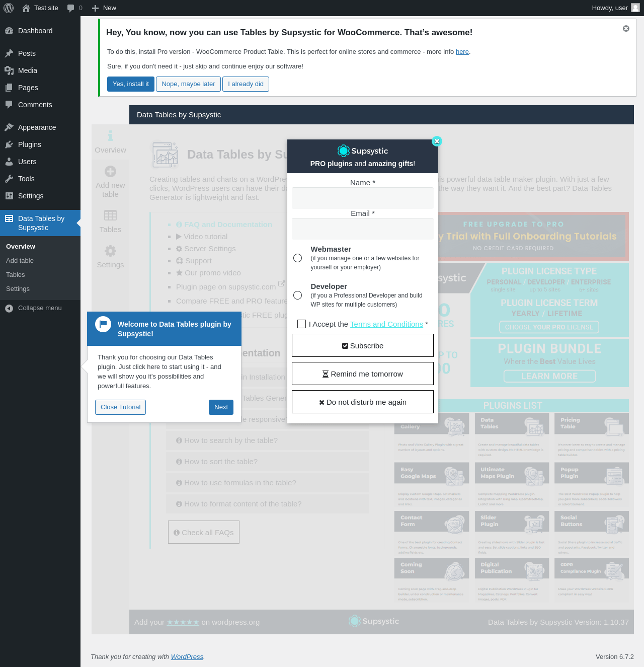Tick the Accept Terms checkbox
This screenshot has height=667, width=644.
pos(302,324)
